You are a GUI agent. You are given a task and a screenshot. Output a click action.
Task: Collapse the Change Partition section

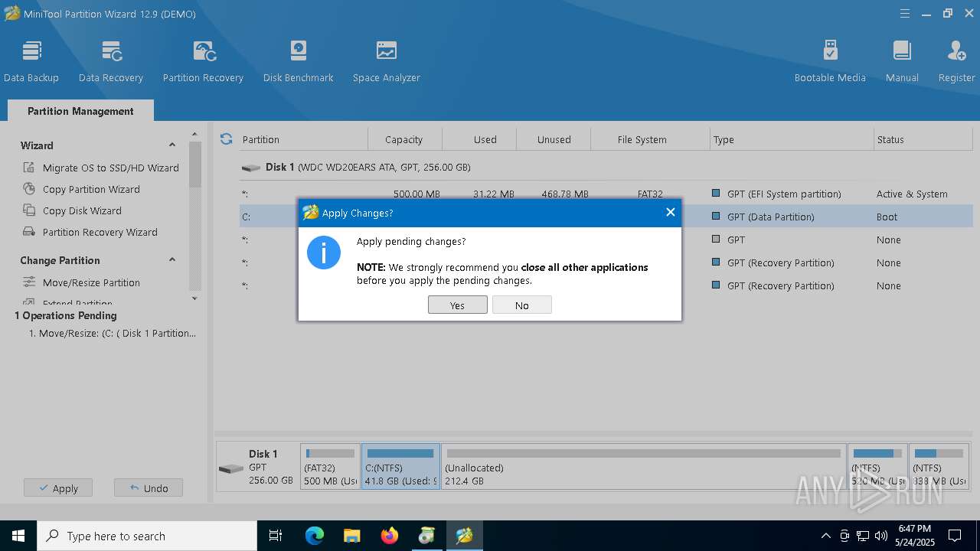pos(171,260)
